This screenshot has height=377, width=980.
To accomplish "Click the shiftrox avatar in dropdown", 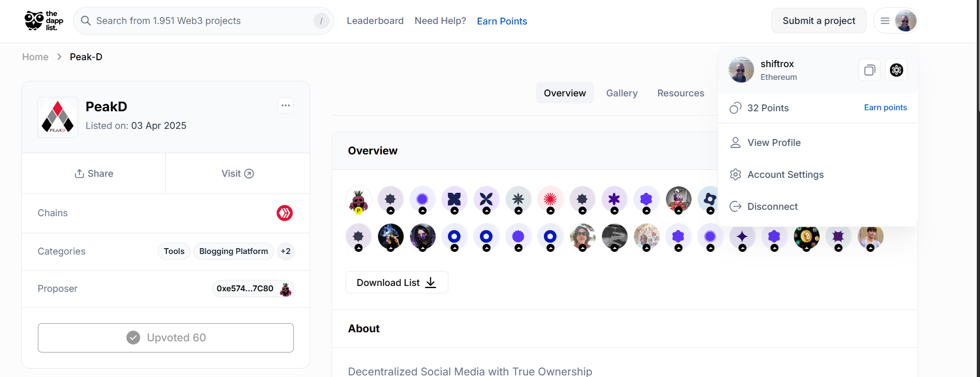I will pos(741,70).
